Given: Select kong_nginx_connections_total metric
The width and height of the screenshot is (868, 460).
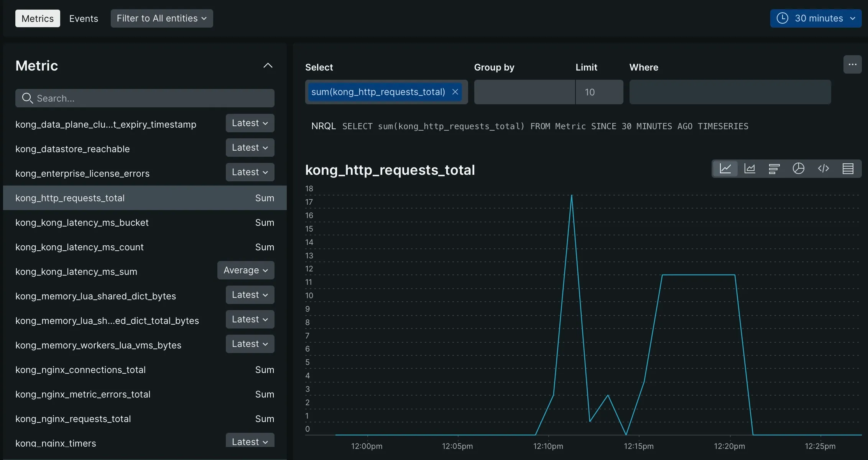Looking at the screenshot, I should (x=81, y=370).
